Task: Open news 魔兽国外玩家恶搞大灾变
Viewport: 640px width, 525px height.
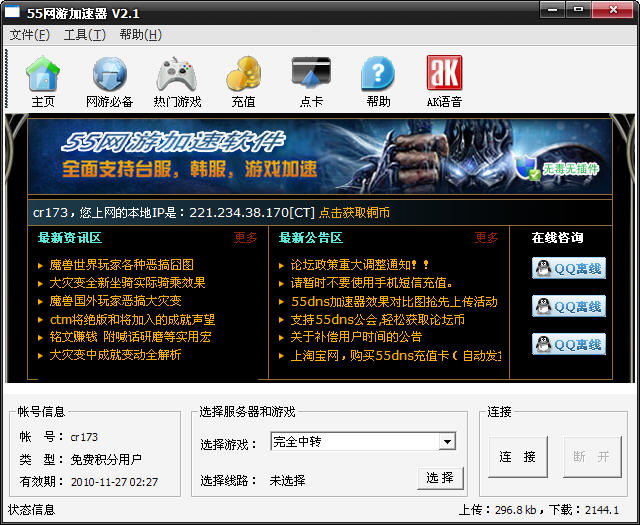Action: coord(116,301)
